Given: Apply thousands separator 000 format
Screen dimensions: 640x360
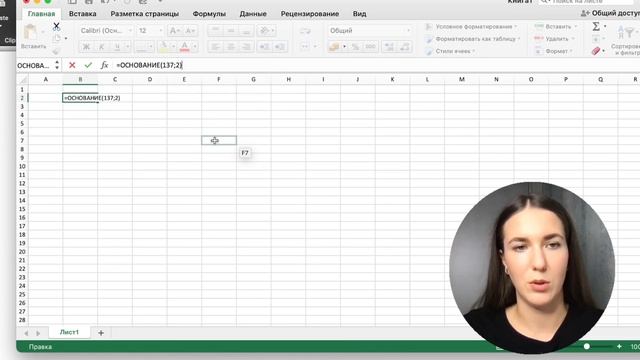Looking at the screenshot, I should coord(370,47).
